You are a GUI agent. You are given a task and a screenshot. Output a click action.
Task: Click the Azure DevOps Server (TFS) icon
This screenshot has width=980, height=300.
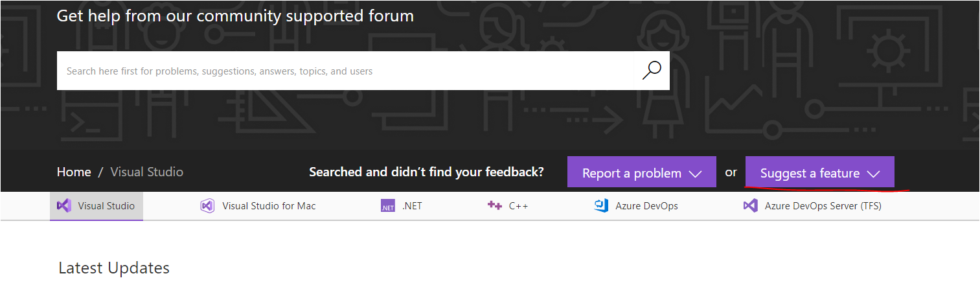tap(750, 206)
